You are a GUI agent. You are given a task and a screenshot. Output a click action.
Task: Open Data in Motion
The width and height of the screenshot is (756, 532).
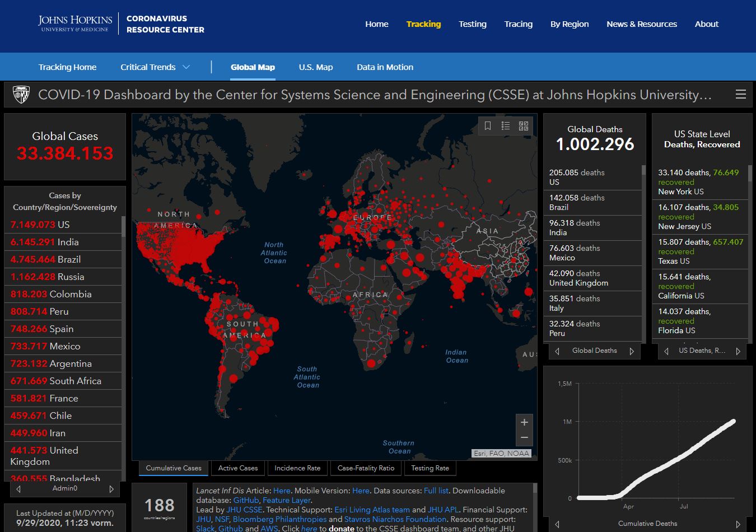(x=385, y=67)
